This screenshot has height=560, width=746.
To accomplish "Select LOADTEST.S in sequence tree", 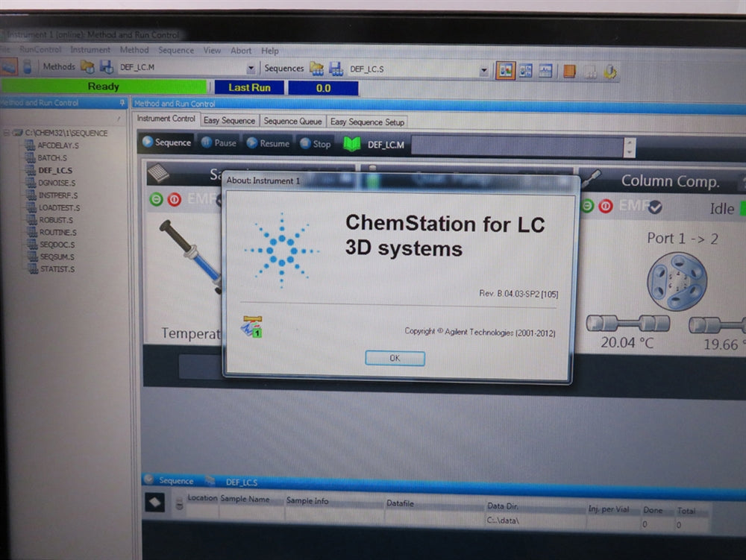I will pyautogui.click(x=60, y=208).
